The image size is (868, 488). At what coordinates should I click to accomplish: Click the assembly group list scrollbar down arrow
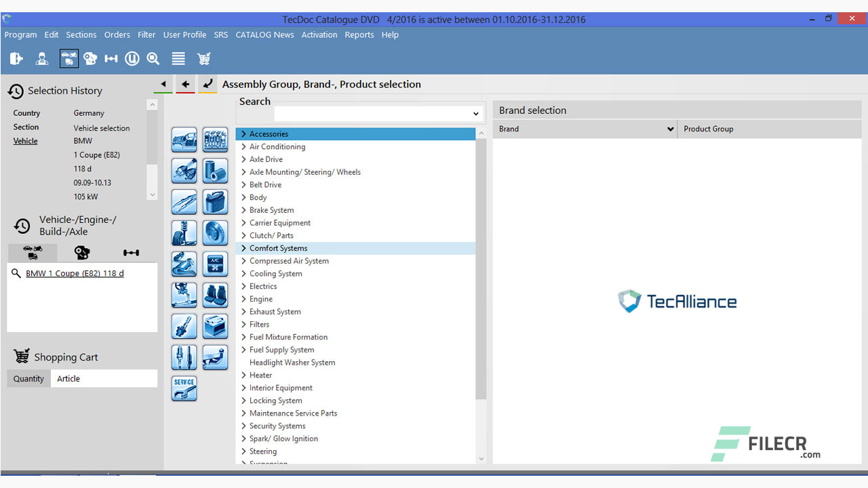pos(481,459)
